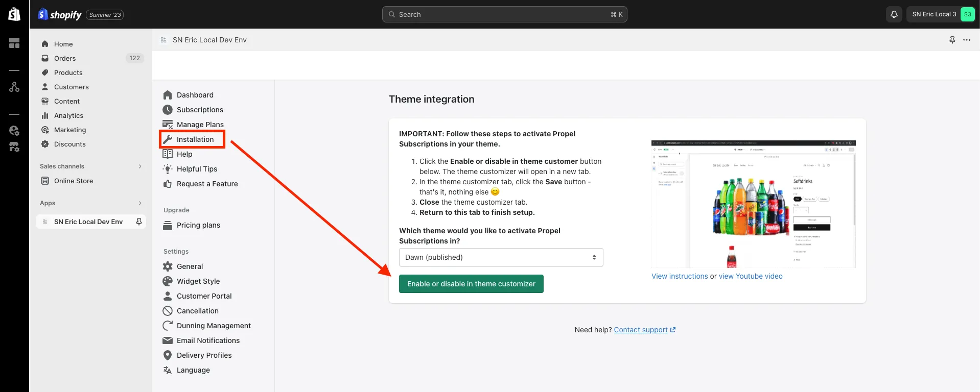Open the View instructions link
The image size is (980, 392).
coord(680,276)
